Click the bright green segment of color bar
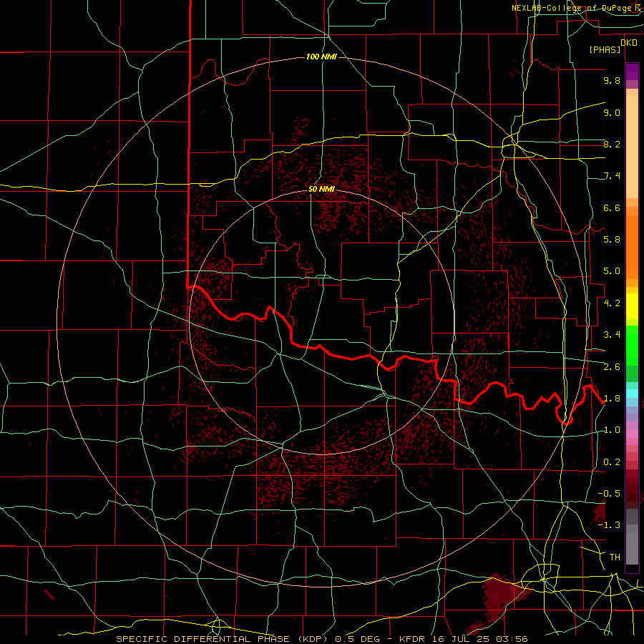Viewport: 644px width, 644px height. click(632, 345)
